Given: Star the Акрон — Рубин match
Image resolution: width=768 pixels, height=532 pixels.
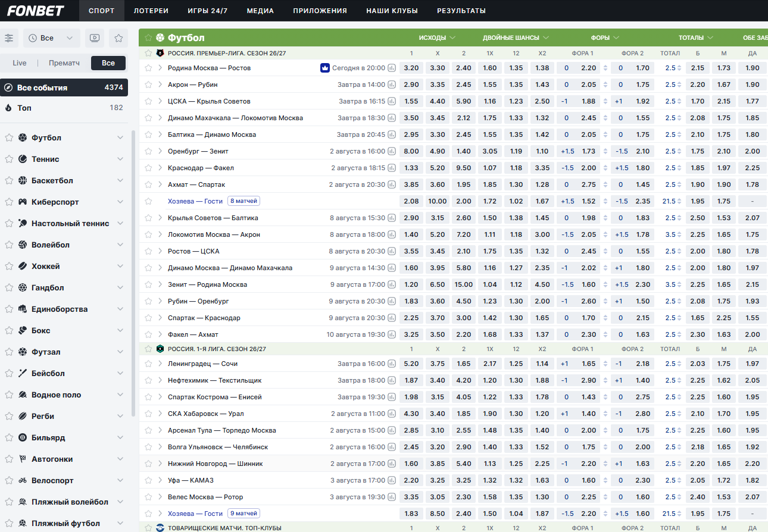Looking at the screenshot, I should click(x=148, y=85).
